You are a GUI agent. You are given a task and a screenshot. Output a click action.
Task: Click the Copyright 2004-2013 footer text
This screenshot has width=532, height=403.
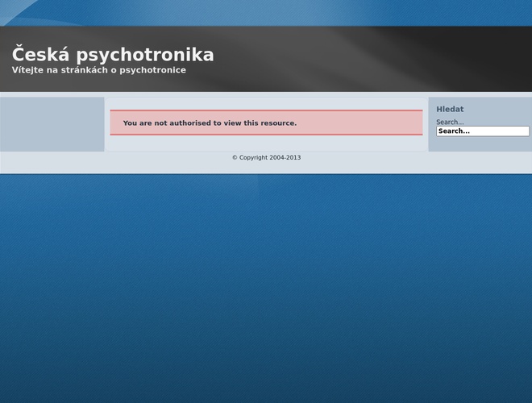(x=266, y=158)
